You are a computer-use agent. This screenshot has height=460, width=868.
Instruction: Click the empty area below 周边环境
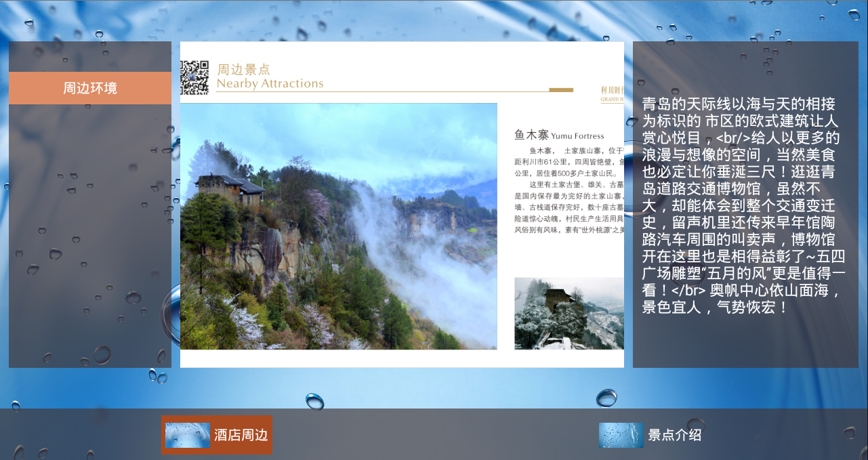90,237
